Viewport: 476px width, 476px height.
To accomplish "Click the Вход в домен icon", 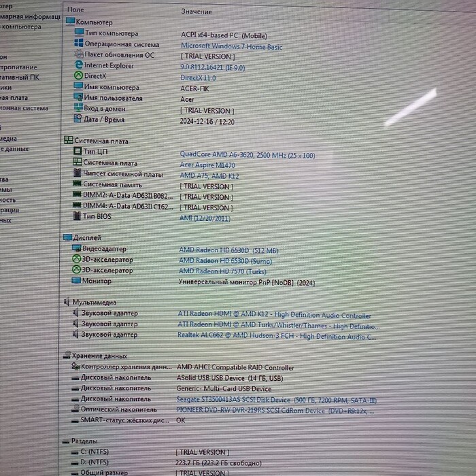I will (78, 107).
